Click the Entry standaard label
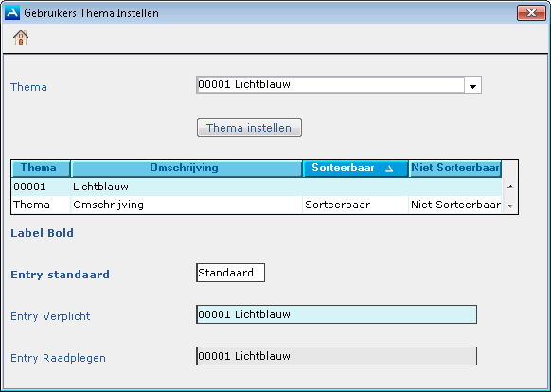 pyautogui.click(x=60, y=275)
